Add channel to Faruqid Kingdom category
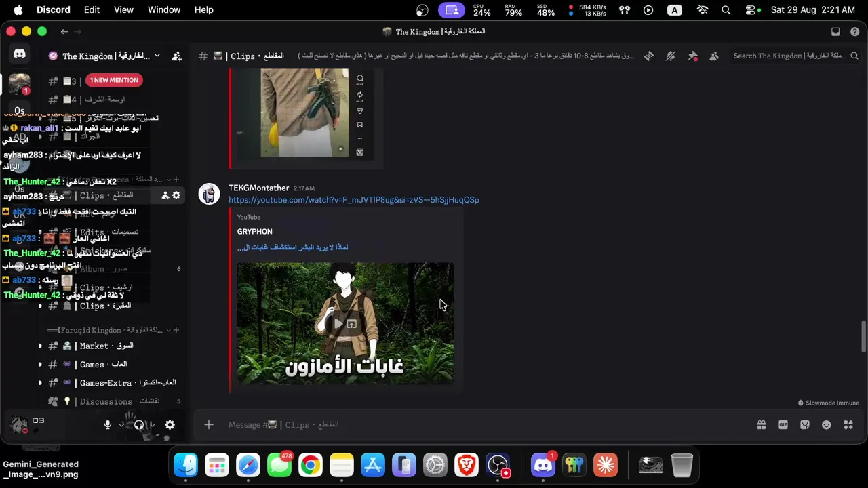Viewport: 868px width, 488px height. pyautogui.click(x=176, y=330)
